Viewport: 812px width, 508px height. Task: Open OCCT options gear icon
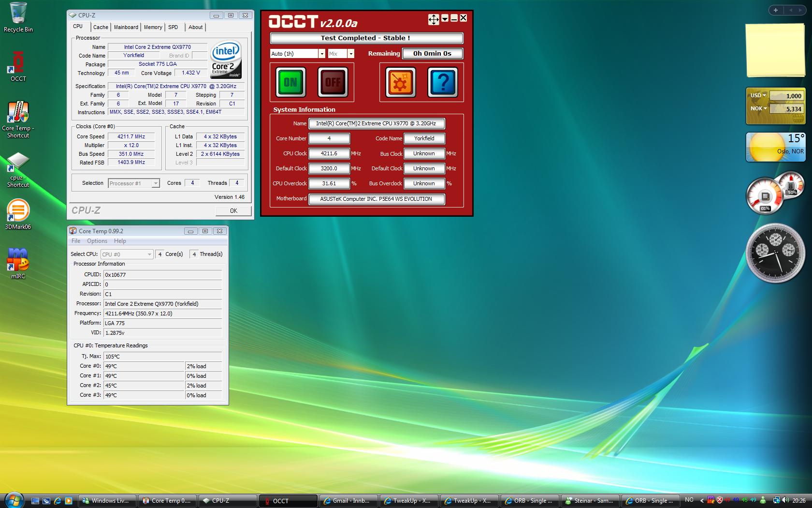[400, 82]
